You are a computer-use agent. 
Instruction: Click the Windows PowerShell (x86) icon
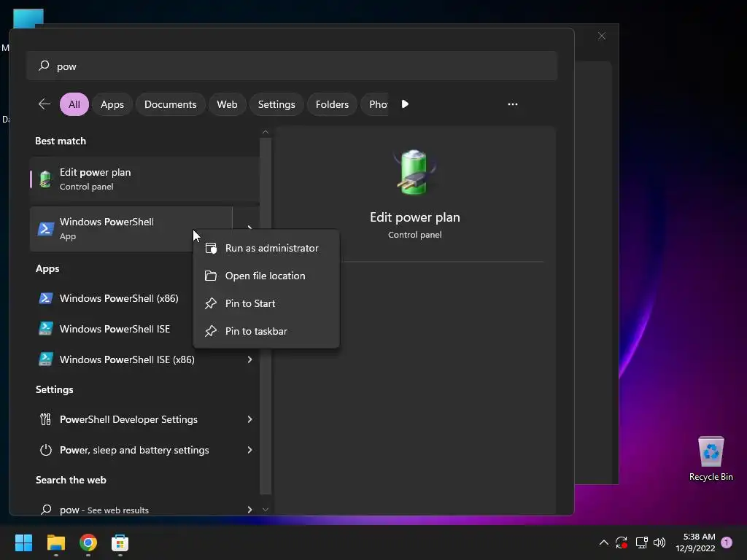coord(46,298)
